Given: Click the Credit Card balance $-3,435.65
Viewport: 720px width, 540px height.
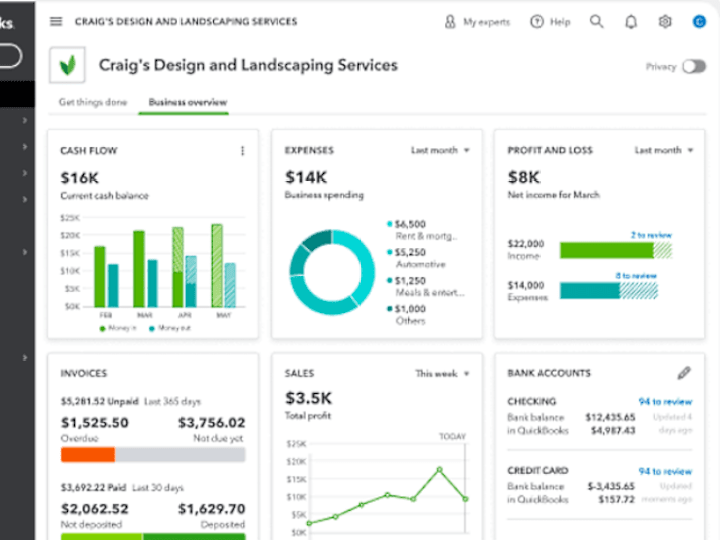Looking at the screenshot, I should (611, 486).
